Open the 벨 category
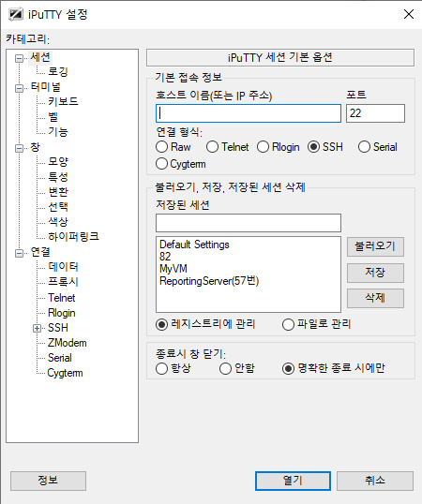Viewport: 422px width, 504px height. pos(53,117)
